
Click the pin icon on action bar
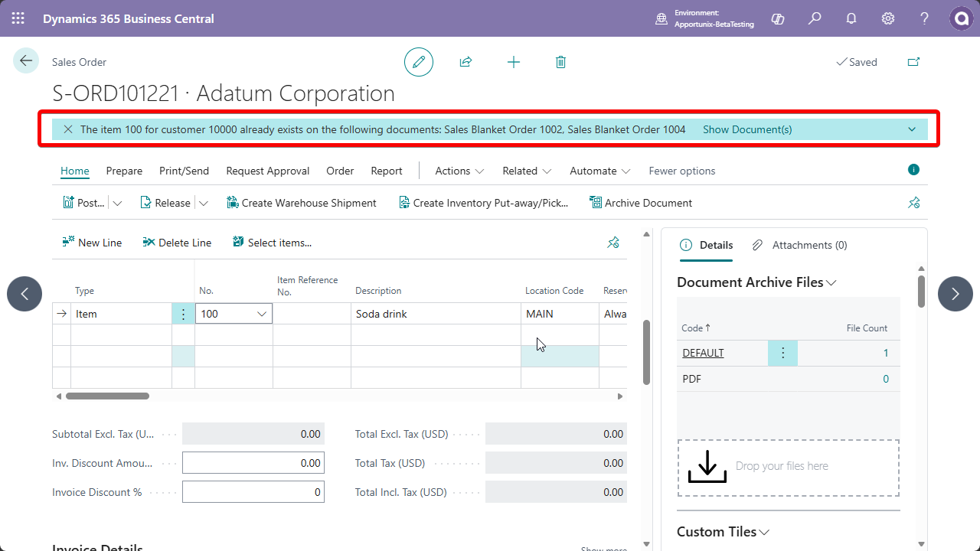(x=913, y=203)
